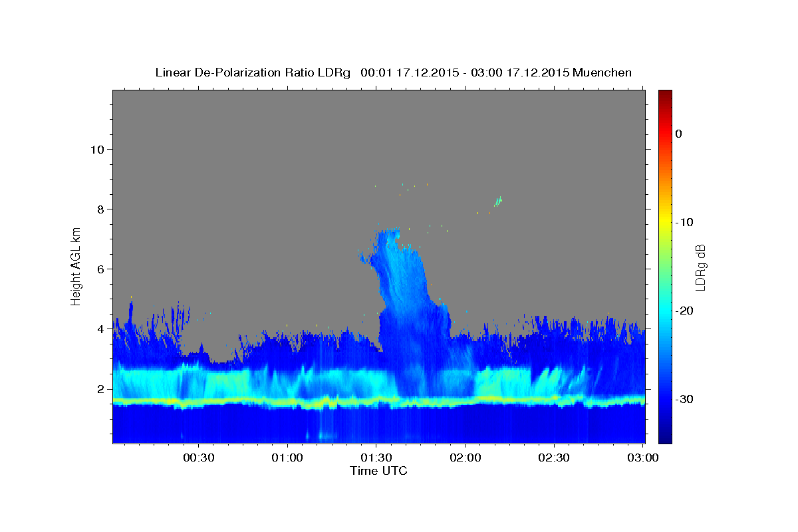
Task: Click the 'Muenchen' location in the title
Action: click(602, 72)
